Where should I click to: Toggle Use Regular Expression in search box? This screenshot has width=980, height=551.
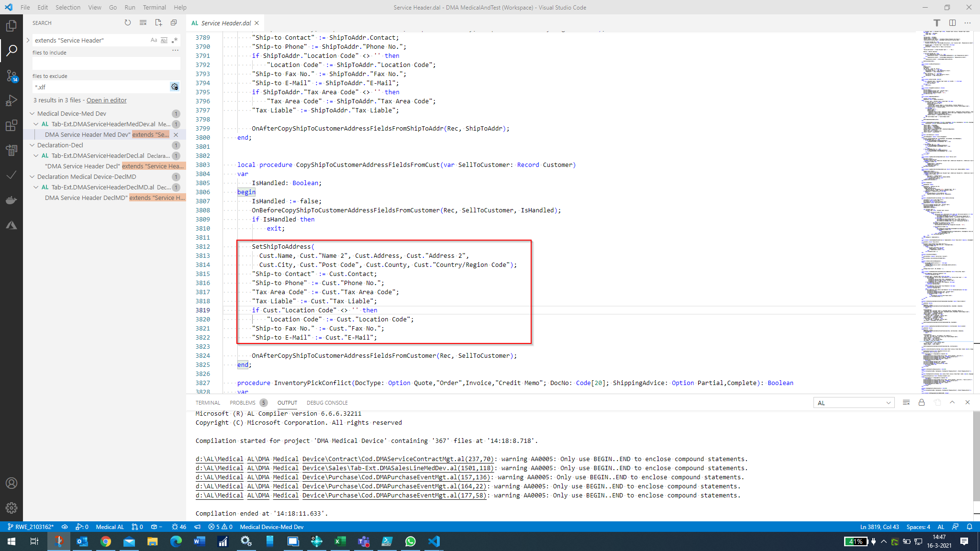click(x=175, y=40)
